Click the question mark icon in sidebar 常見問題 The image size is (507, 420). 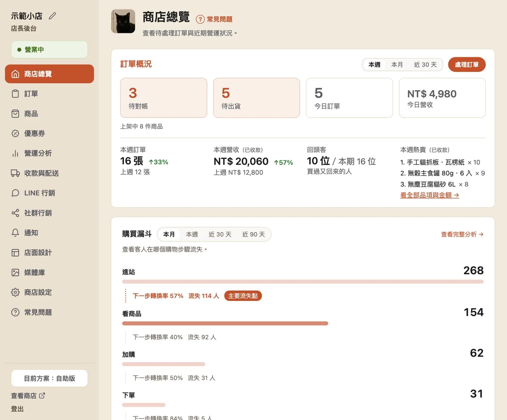[x=15, y=312]
